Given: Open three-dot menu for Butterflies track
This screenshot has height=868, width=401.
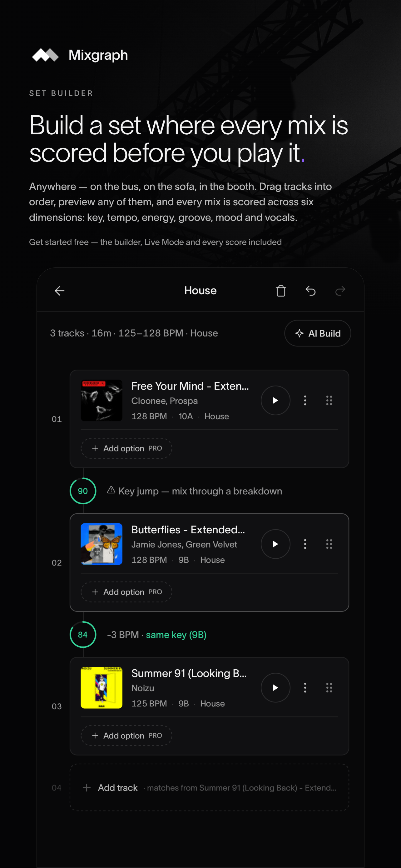Looking at the screenshot, I should click(305, 544).
